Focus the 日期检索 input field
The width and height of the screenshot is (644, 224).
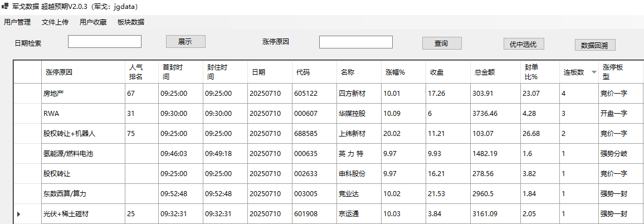(105, 41)
